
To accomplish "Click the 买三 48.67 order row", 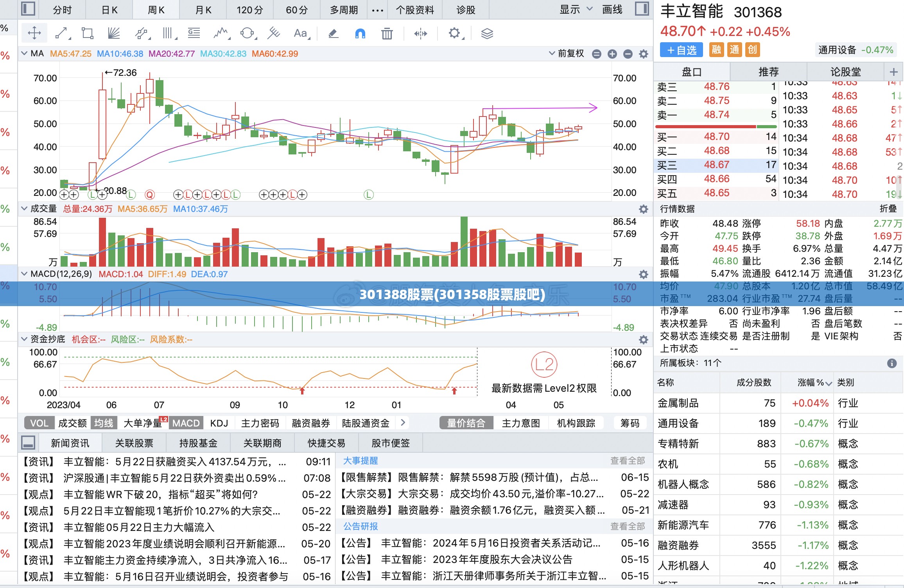I will (x=716, y=165).
